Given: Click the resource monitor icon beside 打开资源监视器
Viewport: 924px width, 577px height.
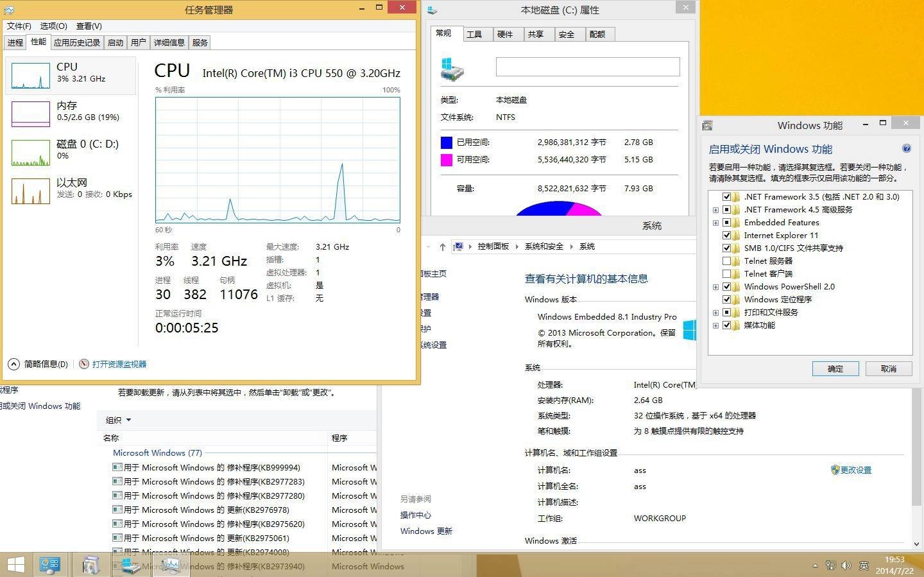Looking at the screenshot, I should [84, 364].
